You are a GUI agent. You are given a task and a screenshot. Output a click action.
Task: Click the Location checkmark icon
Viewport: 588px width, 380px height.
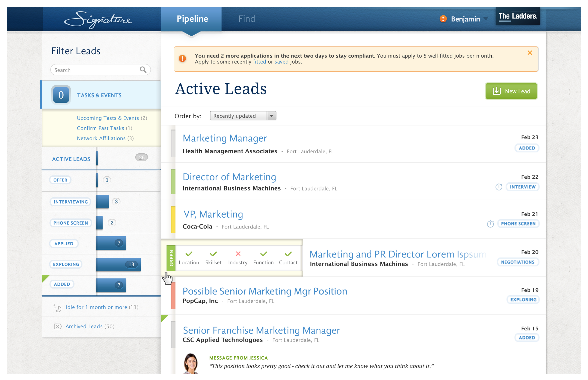click(x=189, y=254)
